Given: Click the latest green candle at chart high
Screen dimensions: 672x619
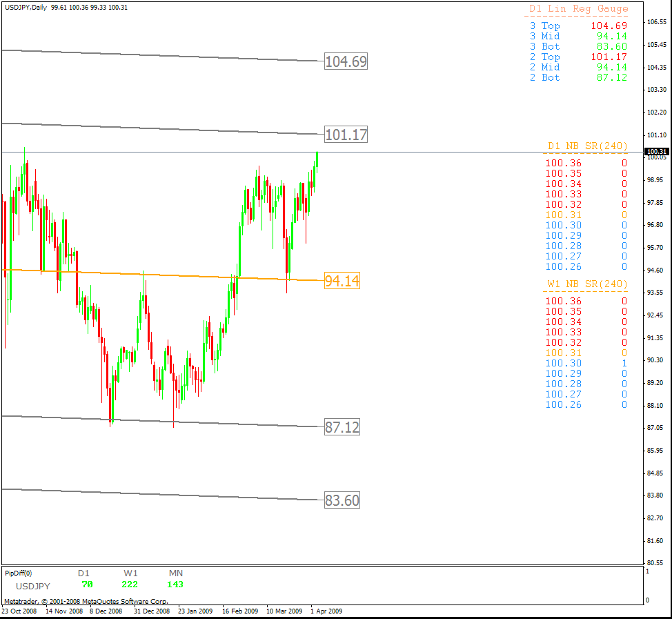Looking at the screenshot, I should [317, 159].
